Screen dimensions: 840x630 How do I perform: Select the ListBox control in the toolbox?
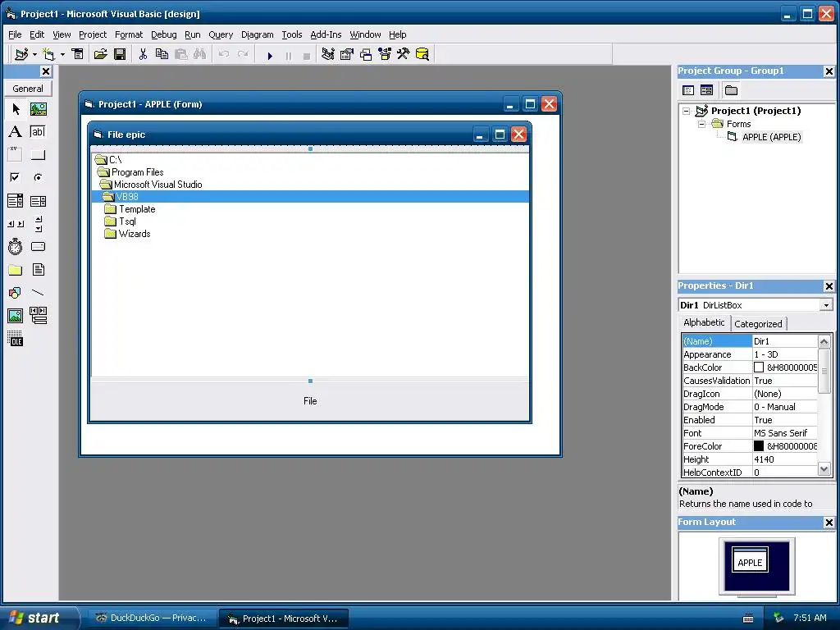38,201
